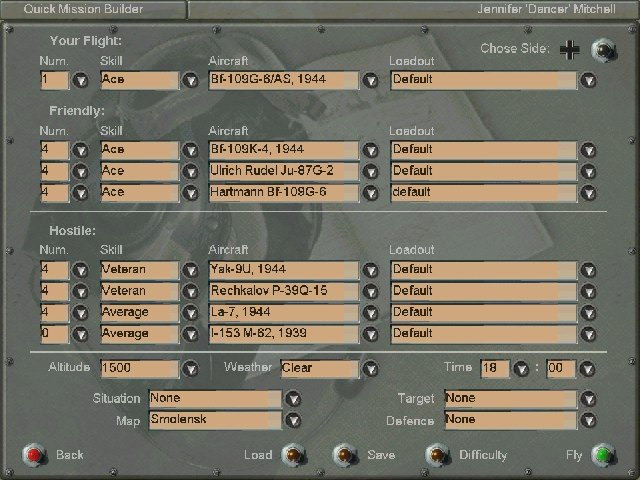Expand the Defence None dropdown
Viewport: 640px width, 480px height.
[x=589, y=420]
